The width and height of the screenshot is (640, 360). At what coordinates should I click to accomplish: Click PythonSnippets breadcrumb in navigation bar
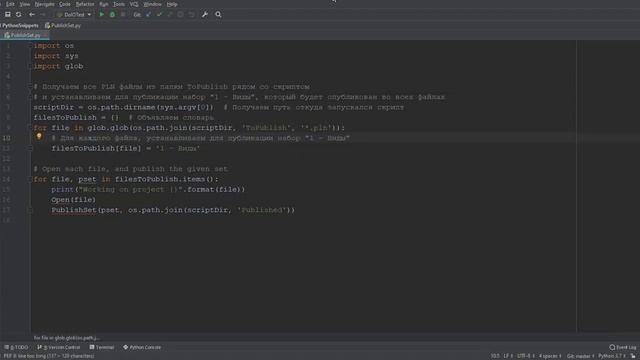coord(20,25)
